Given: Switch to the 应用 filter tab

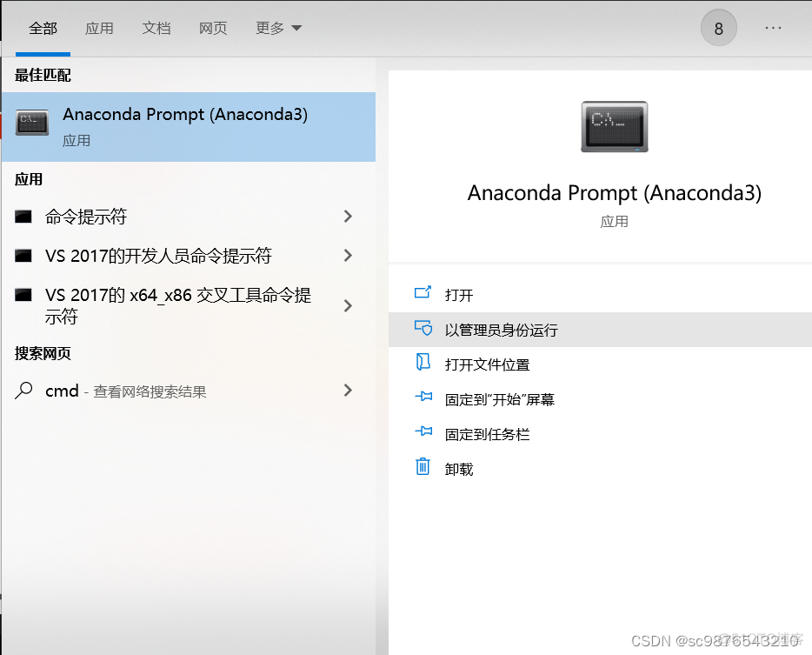Looking at the screenshot, I should (x=99, y=29).
